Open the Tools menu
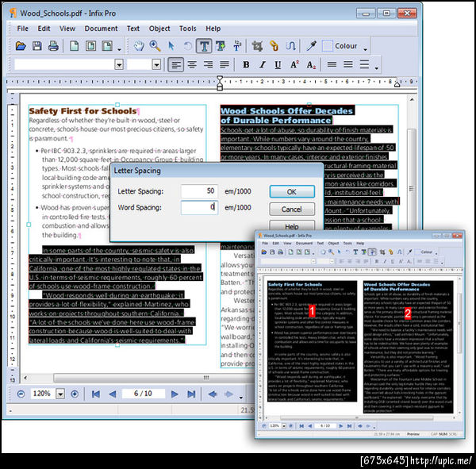Screen dimensions: 476x469 [188, 29]
